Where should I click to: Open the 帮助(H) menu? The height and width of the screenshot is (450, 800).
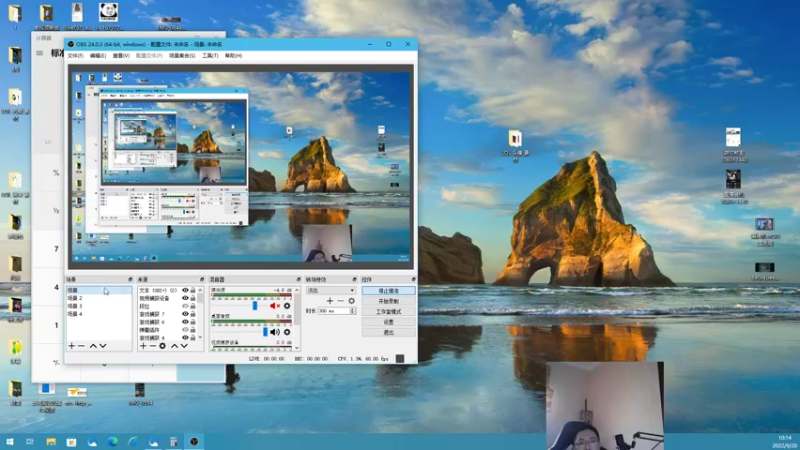pyautogui.click(x=233, y=56)
